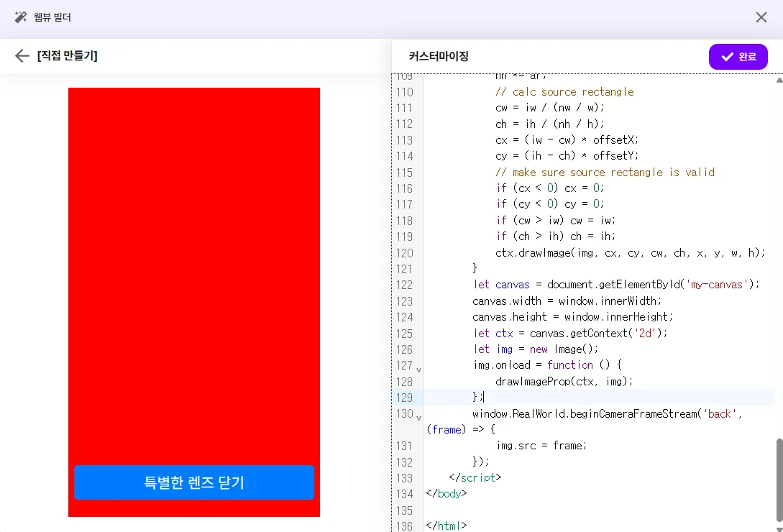Image resolution: width=783 pixels, height=532 pixels.
Task: Click the 'let img = new Image();' line
Action: pyautogui.click(x=536, y=349)
